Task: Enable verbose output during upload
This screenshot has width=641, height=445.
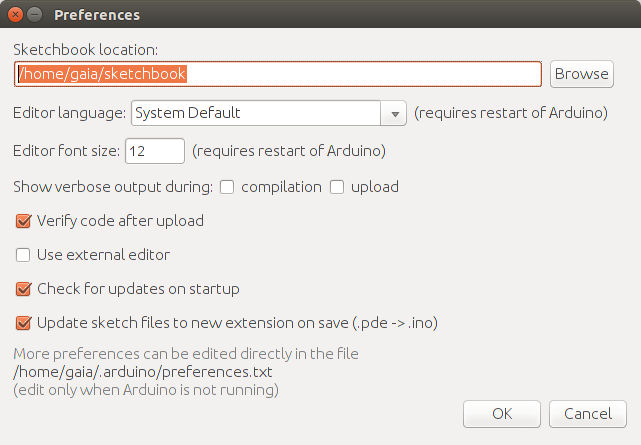Action: tap(337, 187)
